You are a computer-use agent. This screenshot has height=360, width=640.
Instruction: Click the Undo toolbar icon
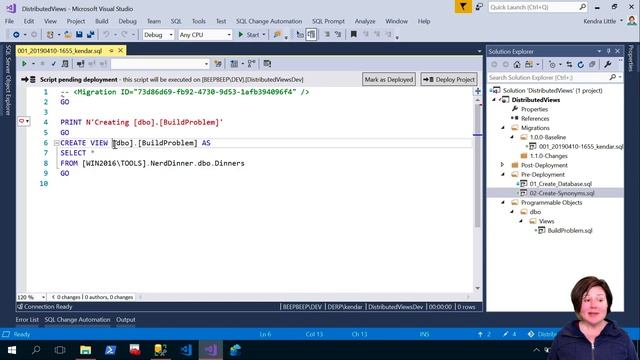pos(106,35)
